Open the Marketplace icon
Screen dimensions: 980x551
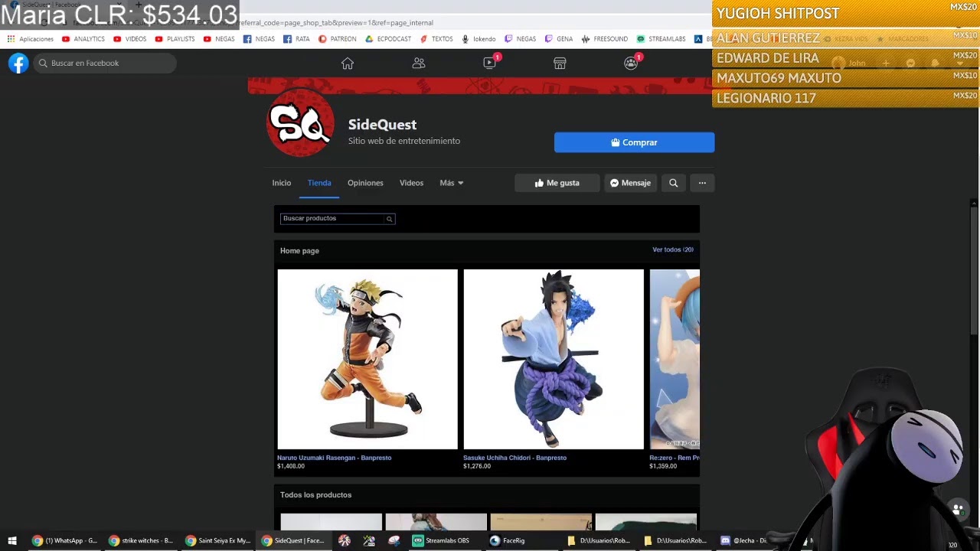[x=560, y=64]
